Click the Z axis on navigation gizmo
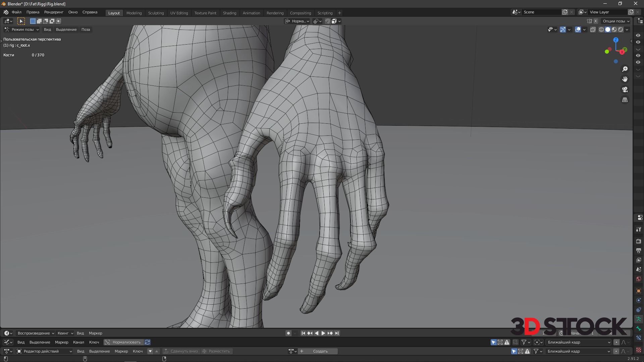Image resolution: width=644 pixels, height=362 pixels. pyautogui.click(x=615, y=40)
